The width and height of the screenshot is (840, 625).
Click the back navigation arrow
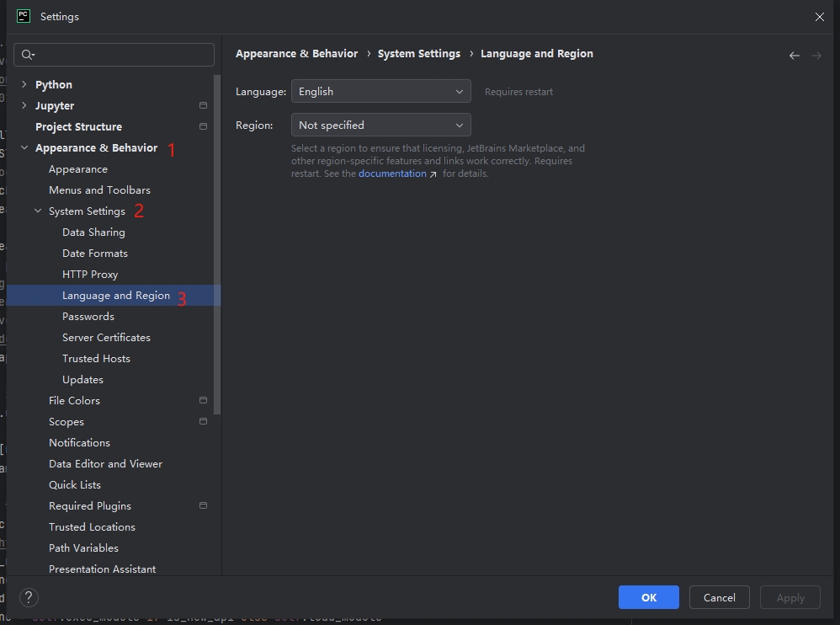point(795,56)
